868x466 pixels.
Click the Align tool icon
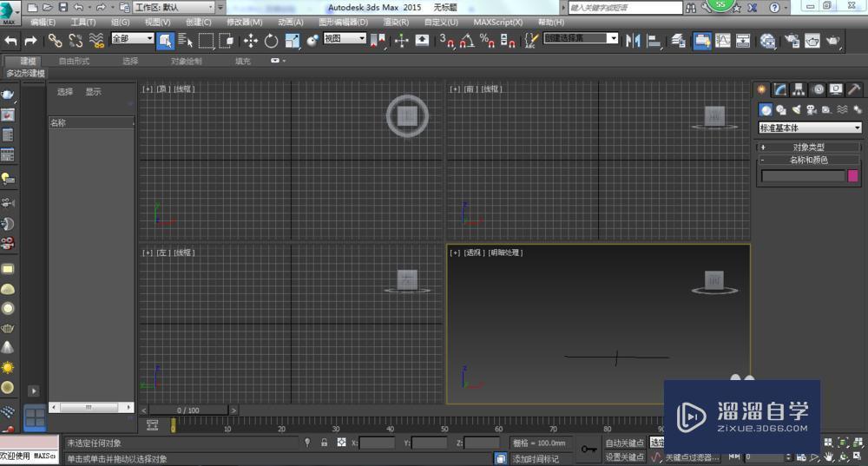(654, 41)
